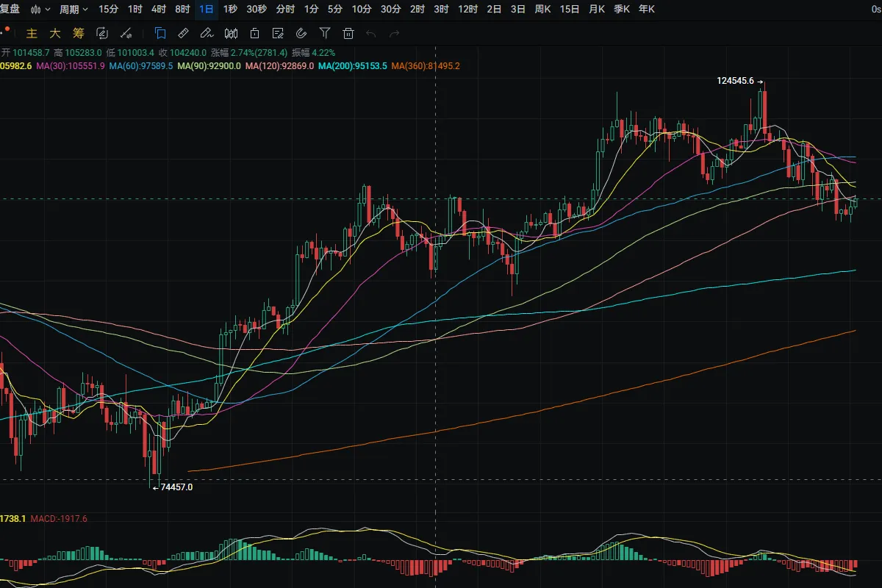Switch to 年K yearly candles
The height and width of the screenshot is (588, 882).
click(x=647, y=10)
